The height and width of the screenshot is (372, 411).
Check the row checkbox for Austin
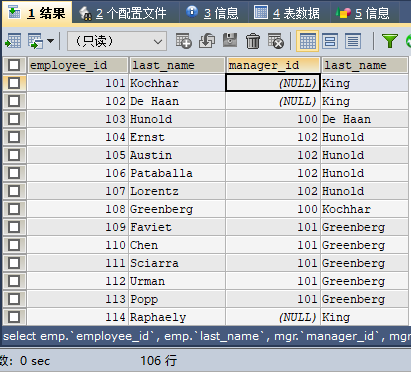14,155
